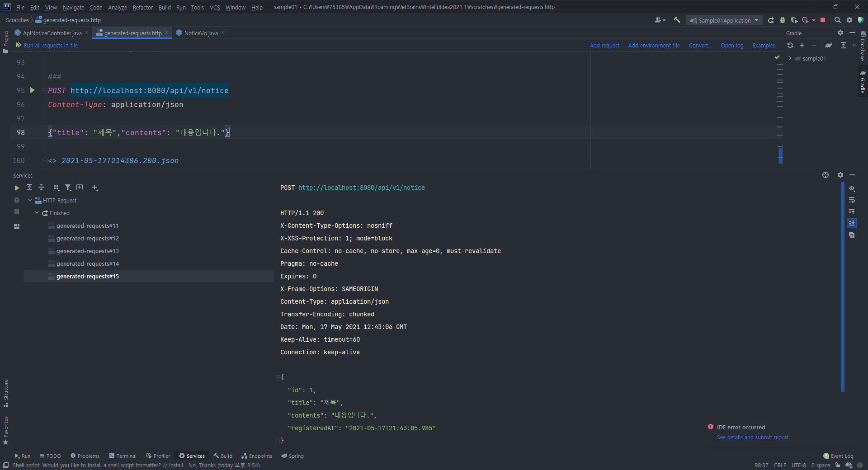This screenshot has width=868, height=470.
Task: Open the services filter menu
Action: [x=68, y=188]
